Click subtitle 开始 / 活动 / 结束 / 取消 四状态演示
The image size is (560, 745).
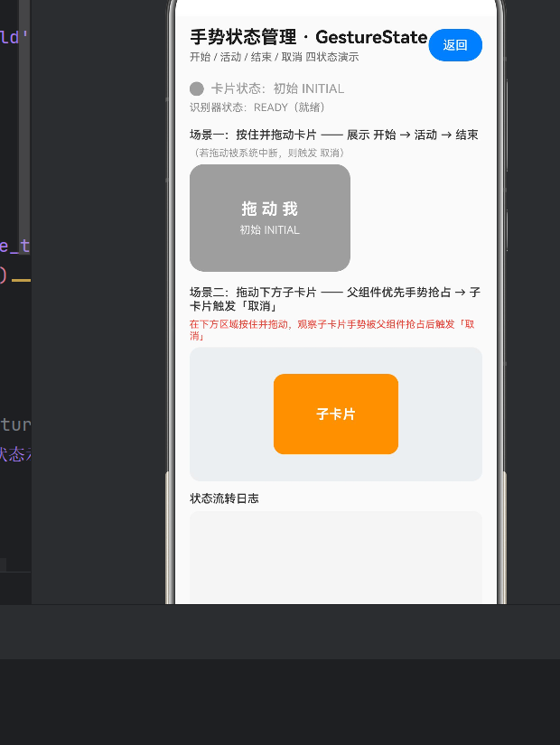click(275, 57)
